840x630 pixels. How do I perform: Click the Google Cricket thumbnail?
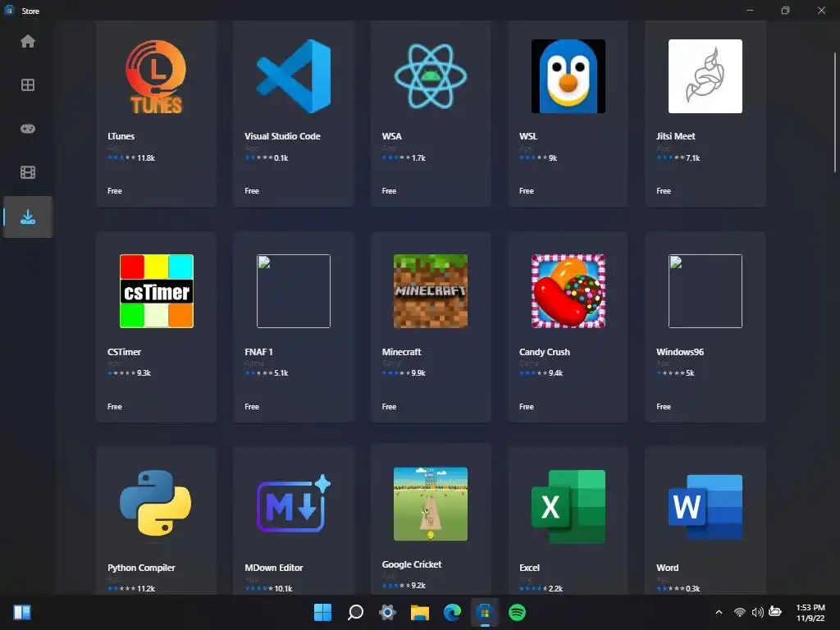pyautogui.click(x=431, y=504)
